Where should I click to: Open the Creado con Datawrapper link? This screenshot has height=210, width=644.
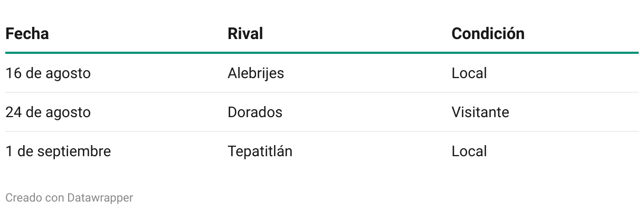tap(69, 198)
